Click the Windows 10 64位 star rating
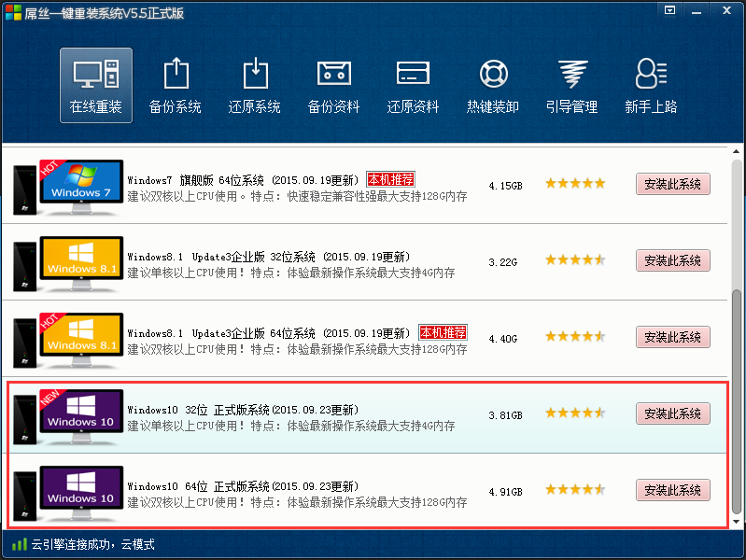The image size is (746, 560). point(575,490)
